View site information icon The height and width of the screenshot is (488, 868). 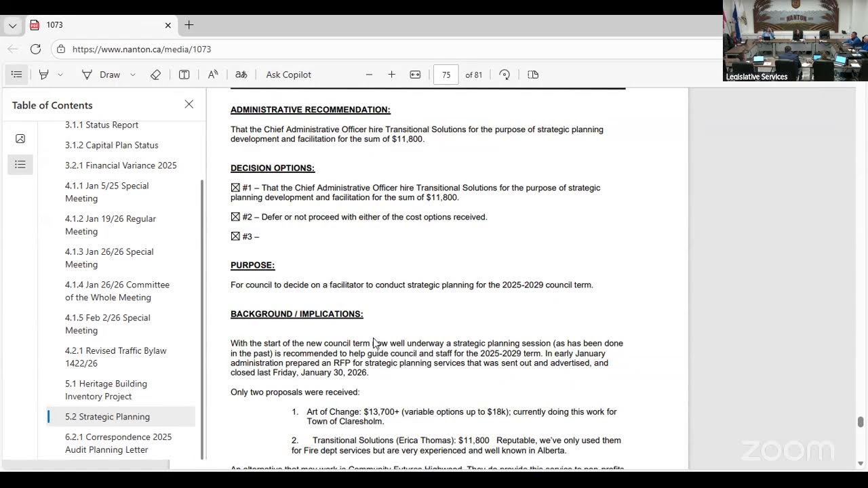coord(61,49)
